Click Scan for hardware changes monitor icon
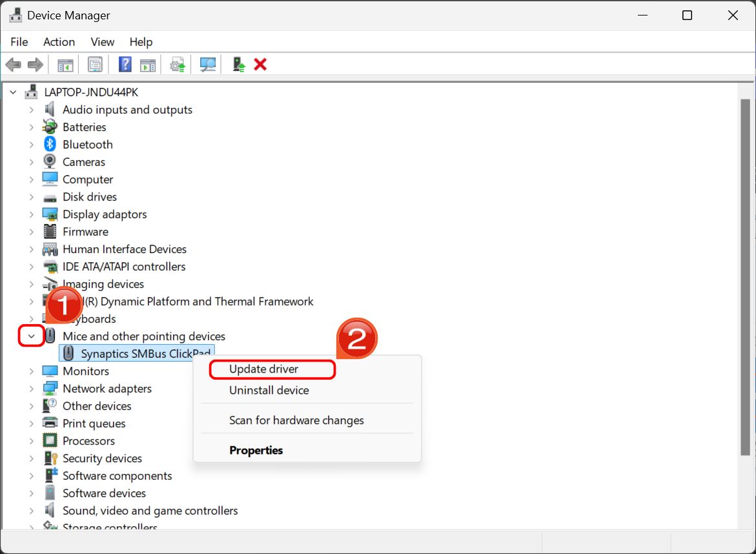This screenshot has height=554, width=756. tap(208, 65)
